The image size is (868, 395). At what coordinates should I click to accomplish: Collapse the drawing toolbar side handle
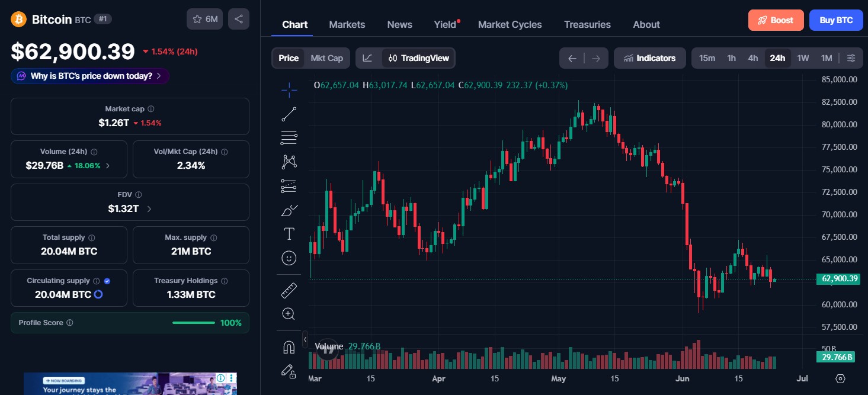[305, 339]
